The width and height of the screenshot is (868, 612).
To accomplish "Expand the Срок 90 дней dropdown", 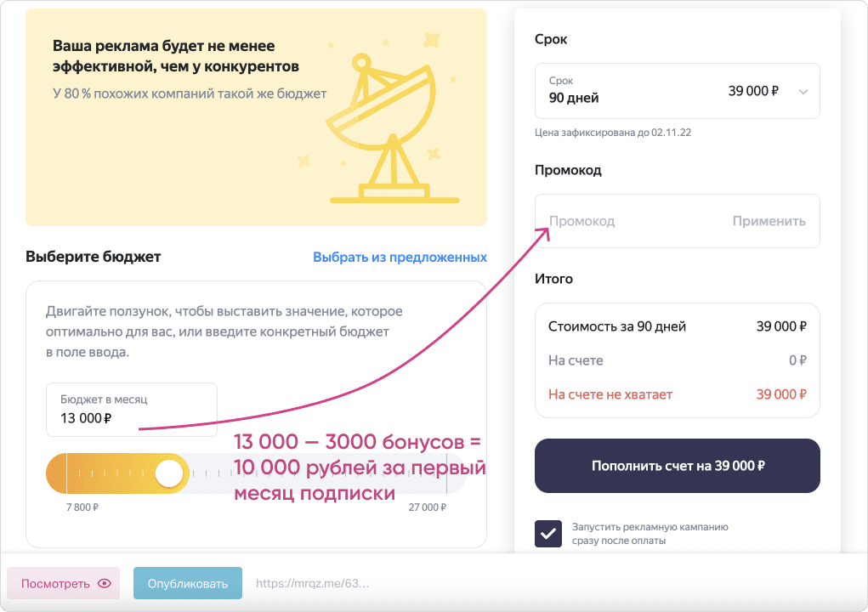I will (x=676, y=91).
